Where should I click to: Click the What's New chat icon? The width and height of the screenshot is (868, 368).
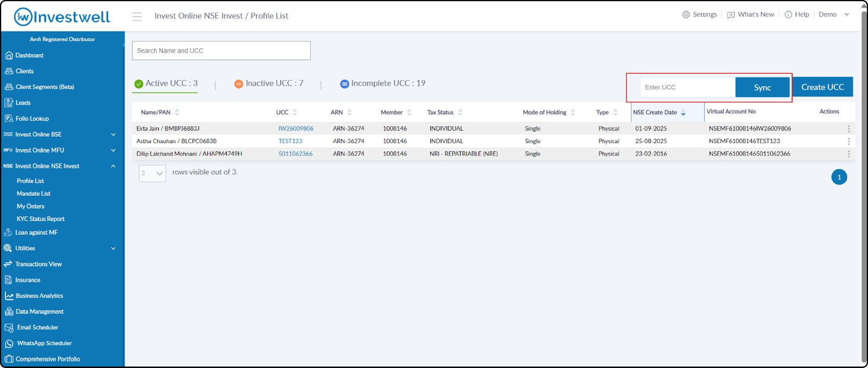tap(731, 15)
